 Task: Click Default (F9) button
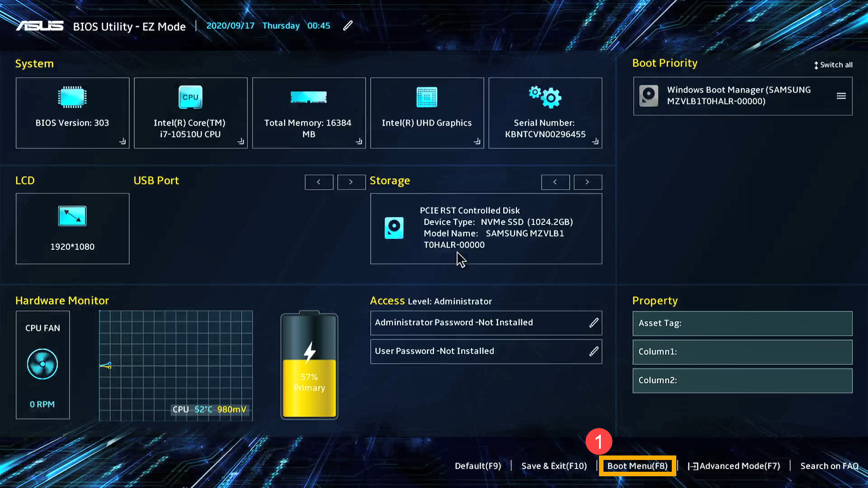coord(478,466)
